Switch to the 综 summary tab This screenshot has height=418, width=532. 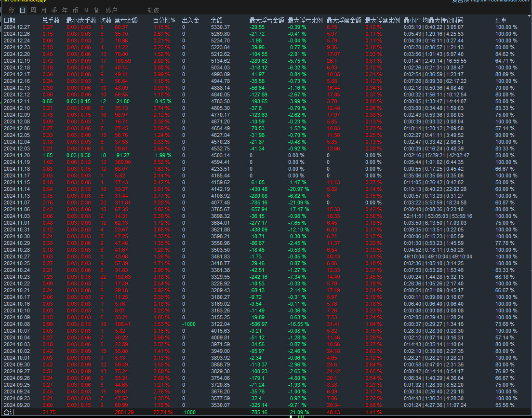click(x=12, y=10)
